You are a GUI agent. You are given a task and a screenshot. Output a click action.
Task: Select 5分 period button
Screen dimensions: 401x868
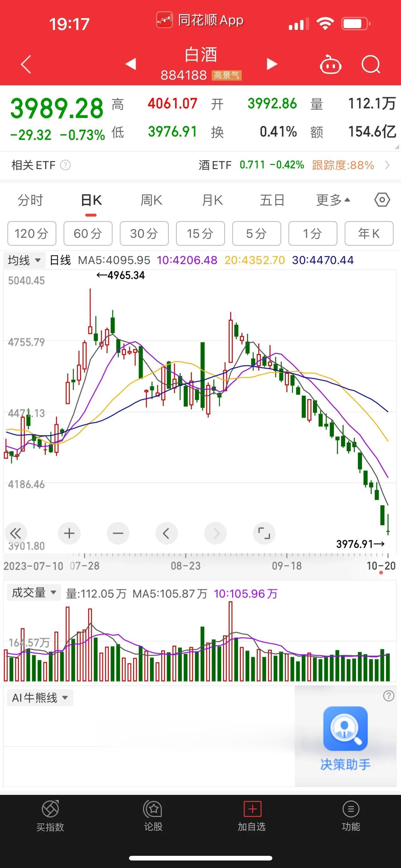[x=257, y=233]
